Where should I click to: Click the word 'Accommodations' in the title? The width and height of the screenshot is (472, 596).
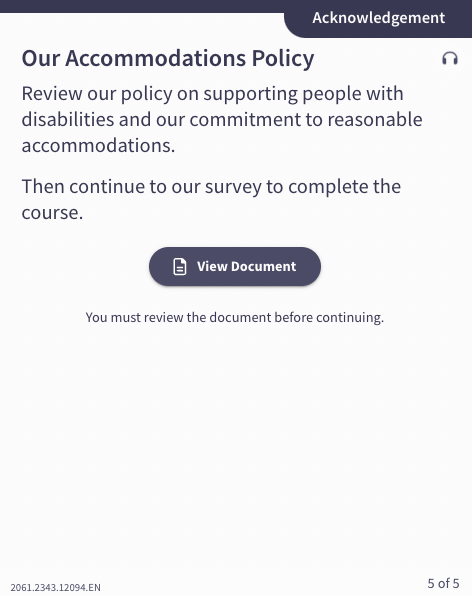click(x=155, y=59)
